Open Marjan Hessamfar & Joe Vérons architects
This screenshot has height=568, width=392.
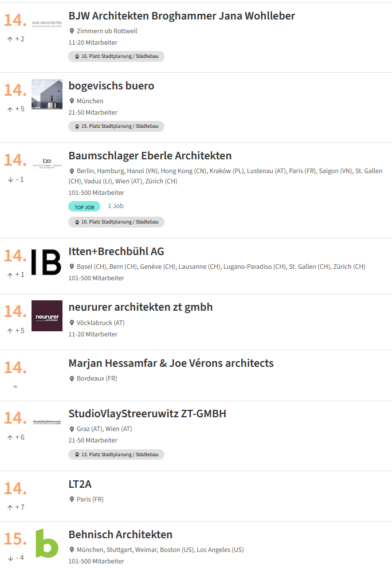pyautogui.click(x=171, y=363)
